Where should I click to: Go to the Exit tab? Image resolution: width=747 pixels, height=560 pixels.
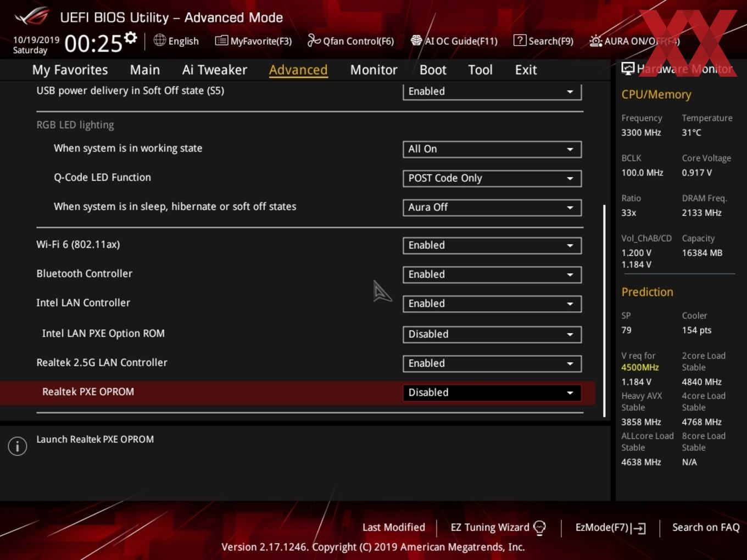pos(526,70)
